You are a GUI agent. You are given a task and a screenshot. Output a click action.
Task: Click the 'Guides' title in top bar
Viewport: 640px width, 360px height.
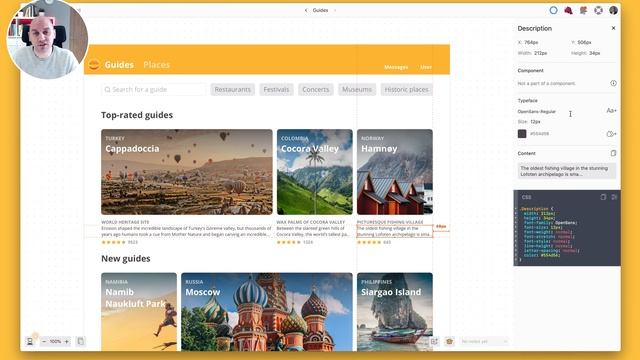click(320, 10)
